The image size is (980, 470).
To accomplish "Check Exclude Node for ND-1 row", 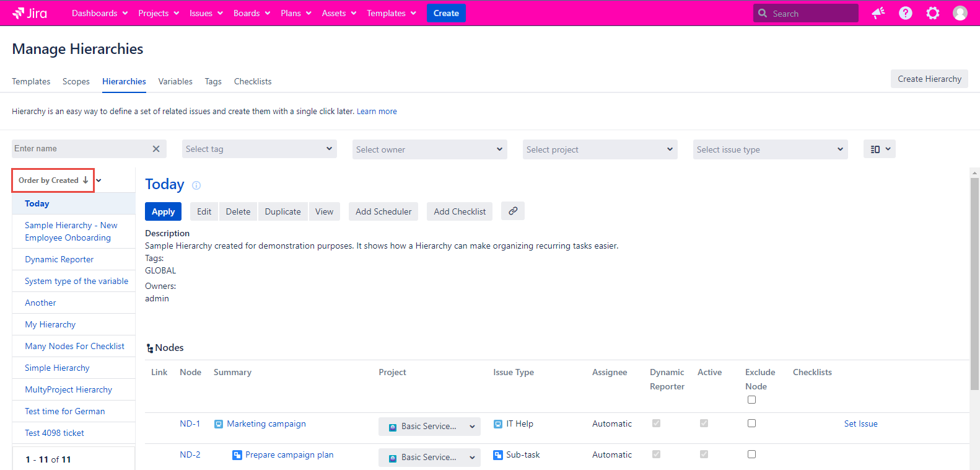I will tap(751, 423).
